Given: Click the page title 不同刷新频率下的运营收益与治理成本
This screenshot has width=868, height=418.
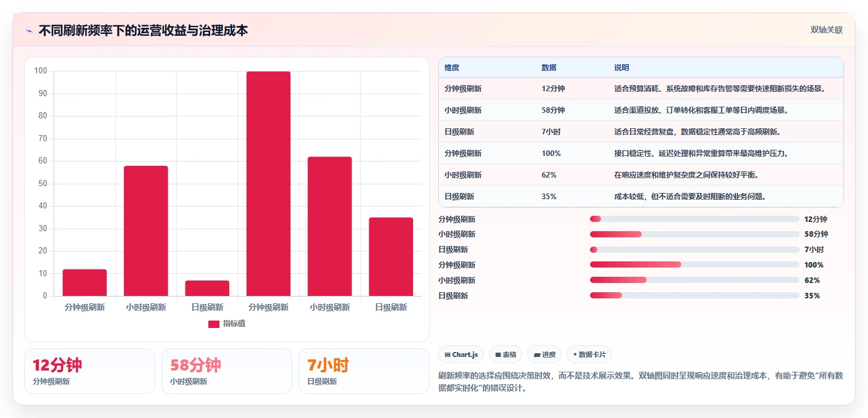Looking at the screenshot, I should (x=143, y=31).
